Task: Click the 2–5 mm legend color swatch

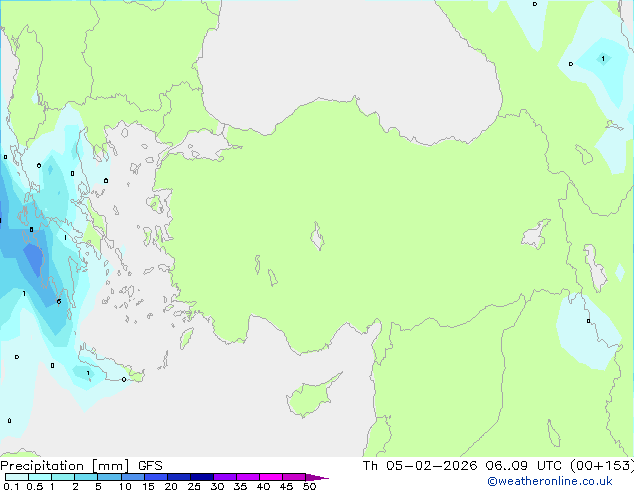Action: (86, 477)
